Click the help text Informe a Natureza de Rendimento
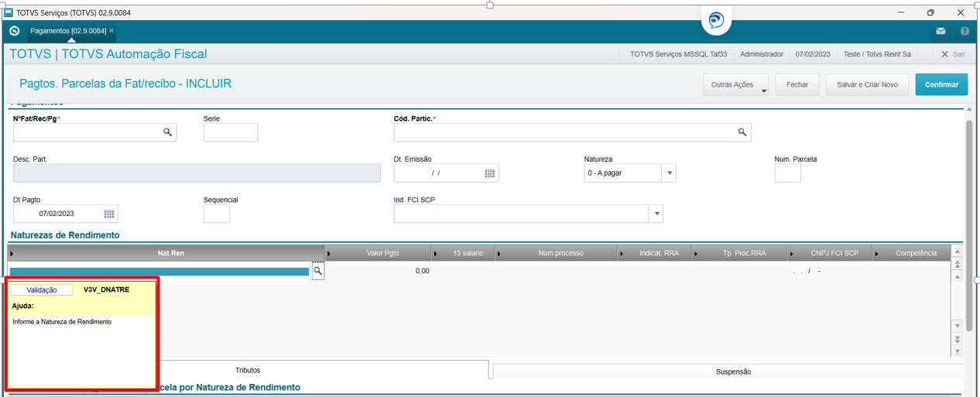The height and width of the screenshot is (397, 980). 62,322
